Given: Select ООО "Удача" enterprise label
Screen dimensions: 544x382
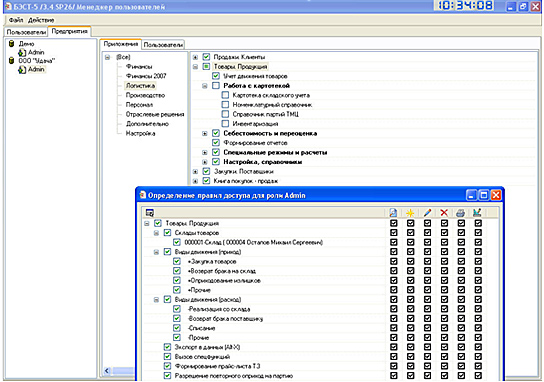Looking at the screenshot, I should 36,61.
